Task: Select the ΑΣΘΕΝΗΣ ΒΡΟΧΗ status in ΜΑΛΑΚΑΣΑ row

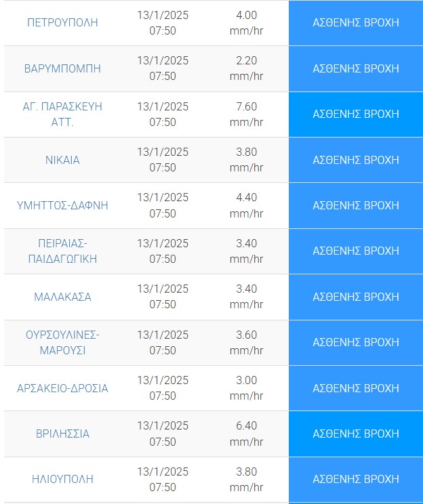Action: (x=356, y=297)
